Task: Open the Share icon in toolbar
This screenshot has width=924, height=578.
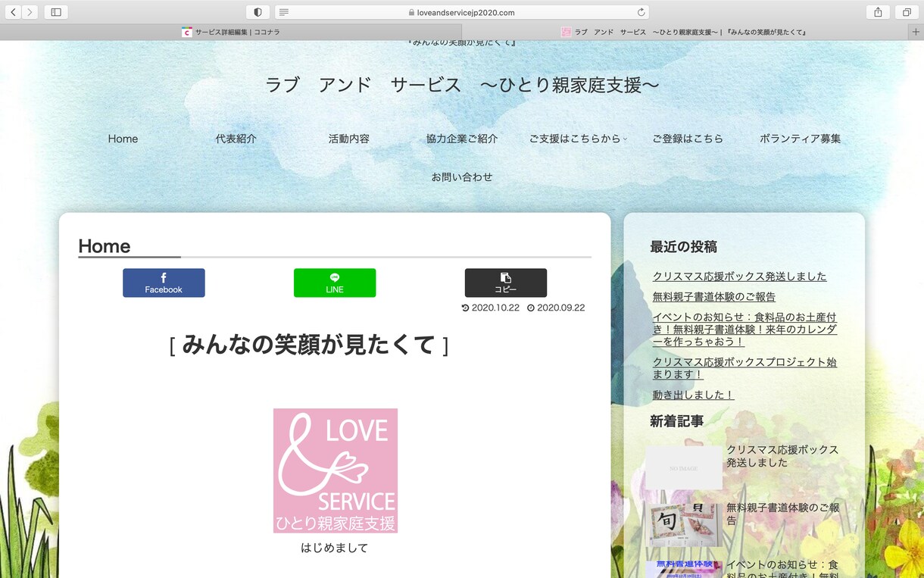Action: tap(878, 12)
